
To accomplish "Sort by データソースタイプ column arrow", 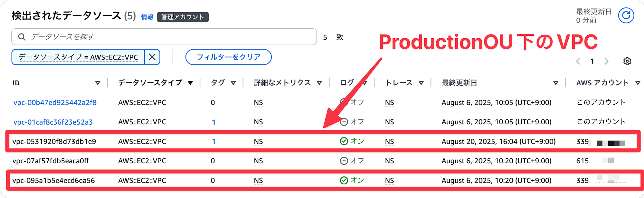I will coord(190,83).
